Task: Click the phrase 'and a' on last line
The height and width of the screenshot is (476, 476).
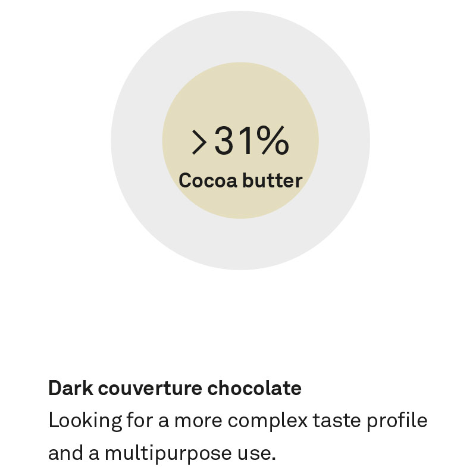Action: (74, 453)
